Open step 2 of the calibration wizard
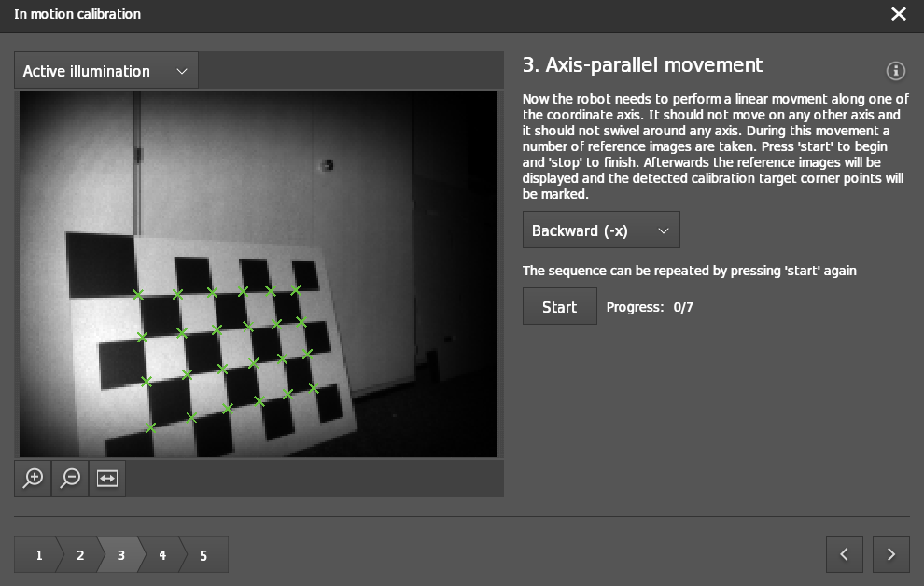Viewport: 924px width, 586px height. coord(79,554)
